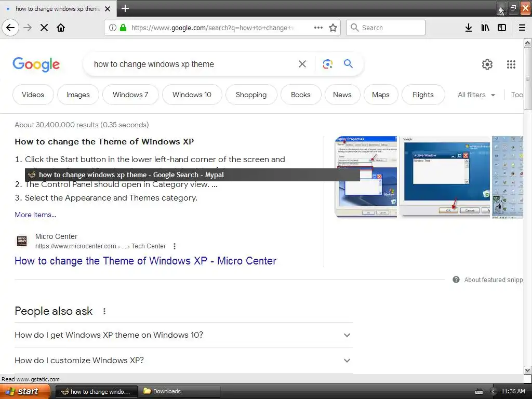Stop loading the page
The width and height of the screenshot is (532, 399).
coord(44,28)
